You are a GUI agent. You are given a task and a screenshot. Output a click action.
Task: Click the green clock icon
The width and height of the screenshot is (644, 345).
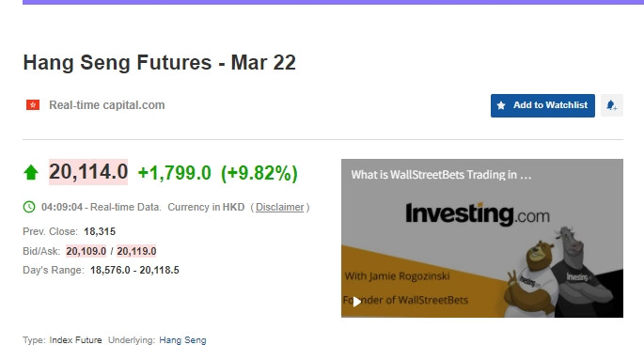[29, 207]
